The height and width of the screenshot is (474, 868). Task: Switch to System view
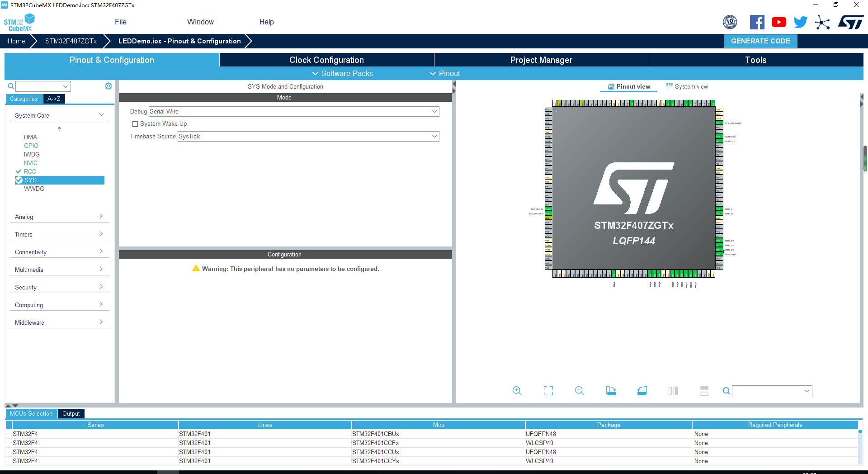click(687, 86)
